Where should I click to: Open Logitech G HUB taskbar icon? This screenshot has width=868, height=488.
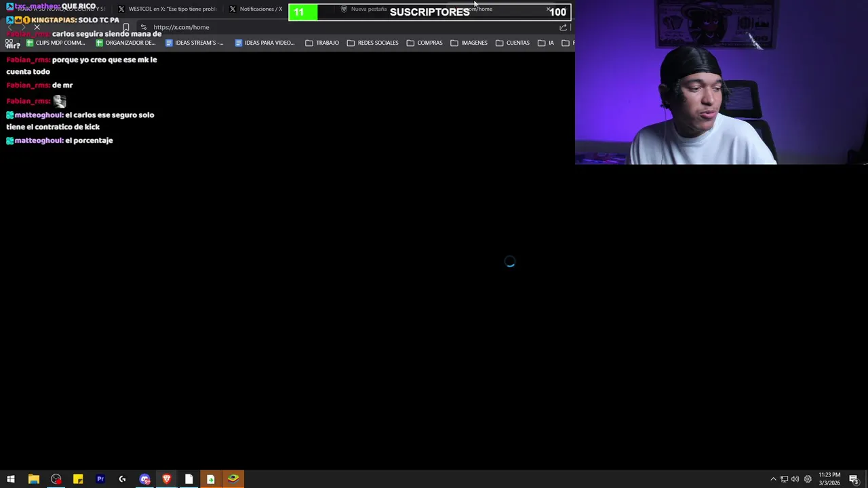[x=122, y=479]
